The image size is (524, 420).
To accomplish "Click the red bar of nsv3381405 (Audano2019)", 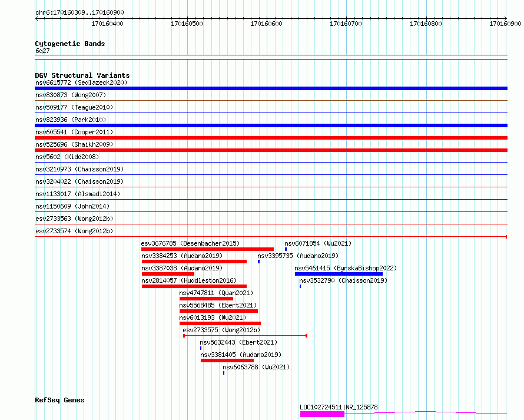I will [227, 361].
